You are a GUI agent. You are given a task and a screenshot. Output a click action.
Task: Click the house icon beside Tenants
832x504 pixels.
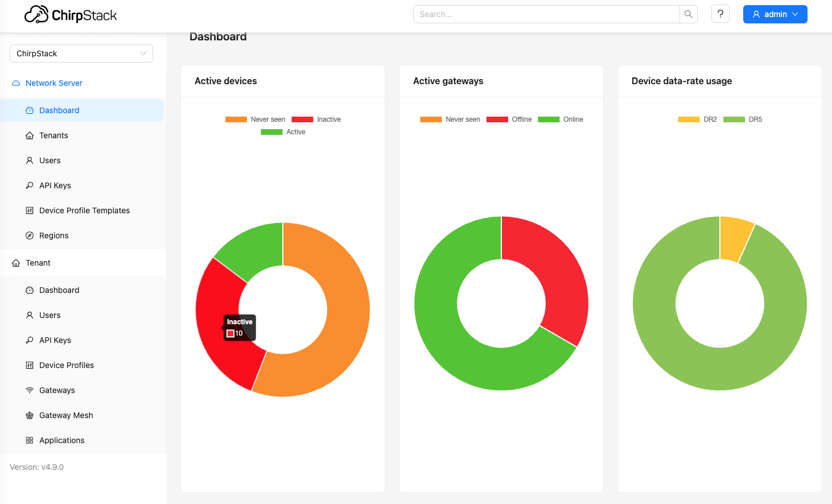click(x=30, y=135)
